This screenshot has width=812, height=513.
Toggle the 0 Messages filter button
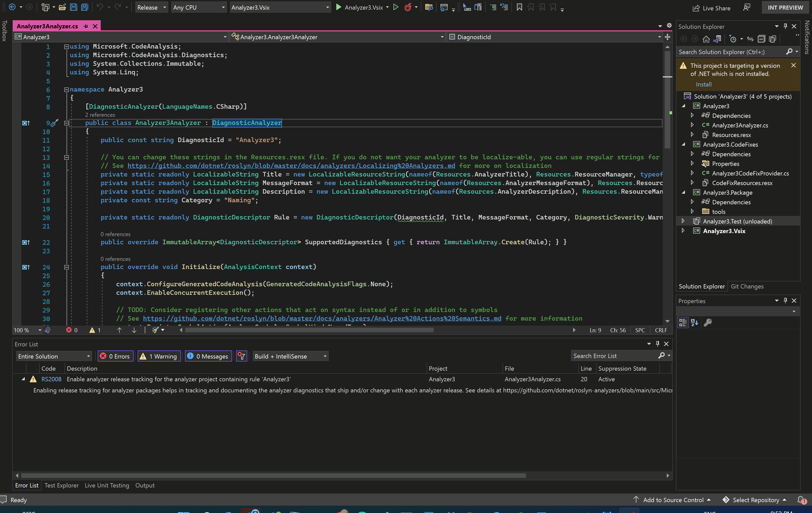tap(208, 356)
